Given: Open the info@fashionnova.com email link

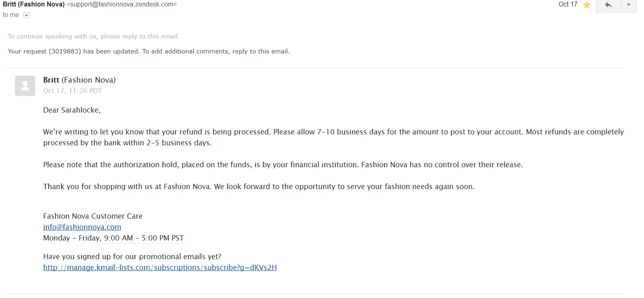Looking at the screenshot, I should point(82,227).
